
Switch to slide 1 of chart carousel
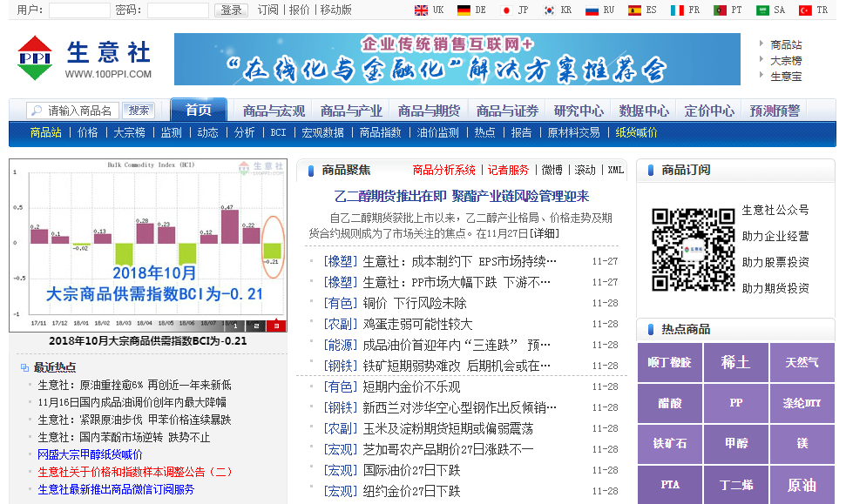[x=235, y=326]
